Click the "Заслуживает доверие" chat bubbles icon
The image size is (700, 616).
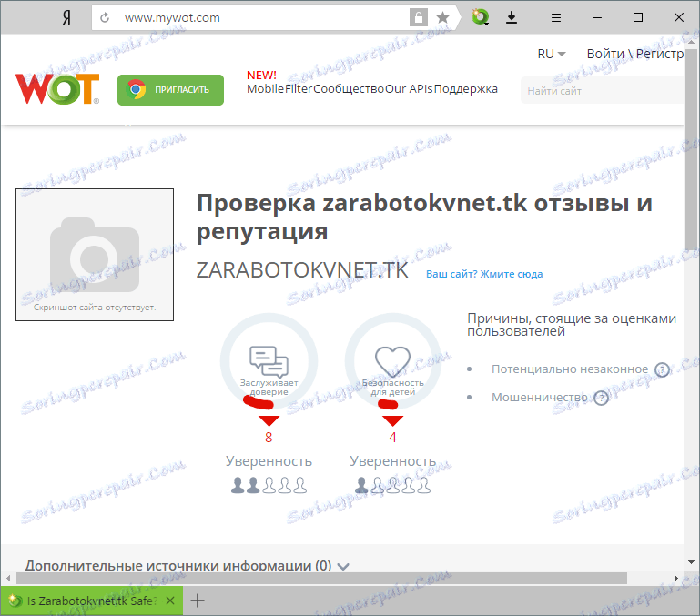269,361
